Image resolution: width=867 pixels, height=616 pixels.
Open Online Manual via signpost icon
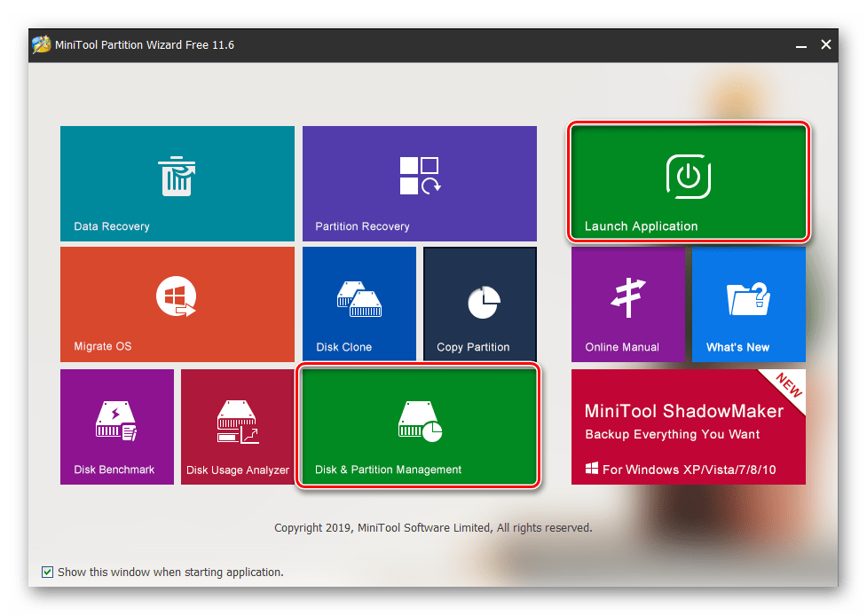[x=629, y=298]
